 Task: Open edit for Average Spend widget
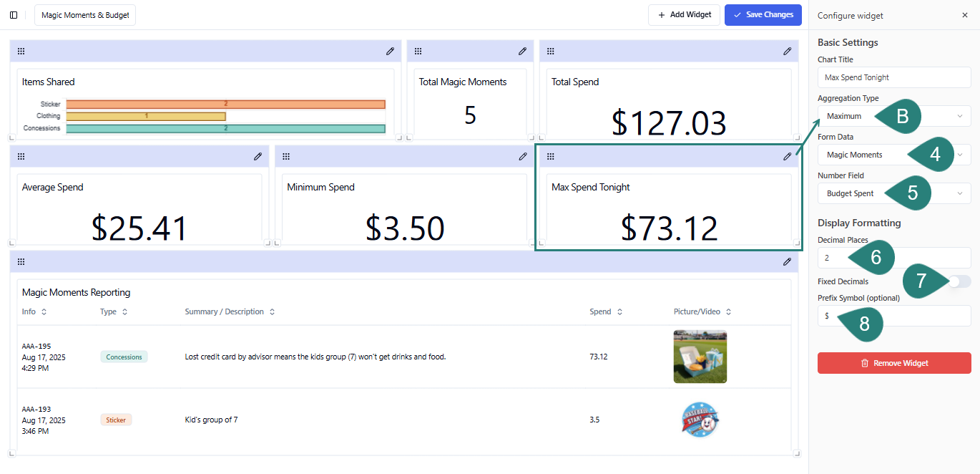[258, 157]
